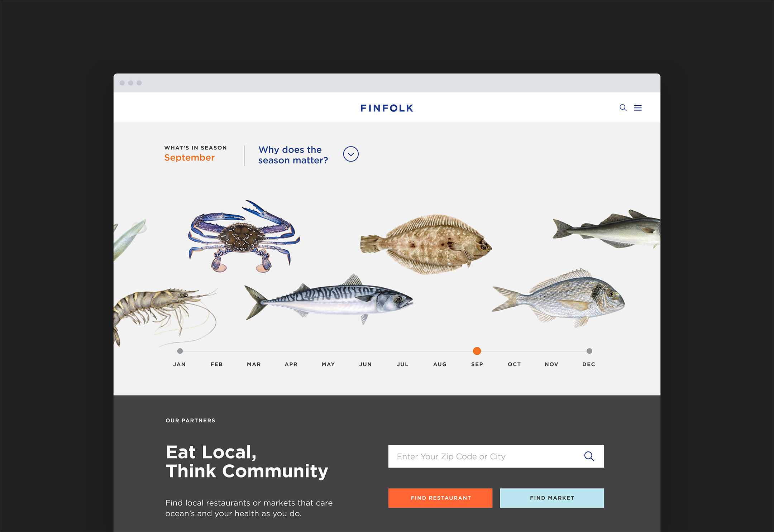Jump to DEC on the timeline
774x532 pixels.
589,364
